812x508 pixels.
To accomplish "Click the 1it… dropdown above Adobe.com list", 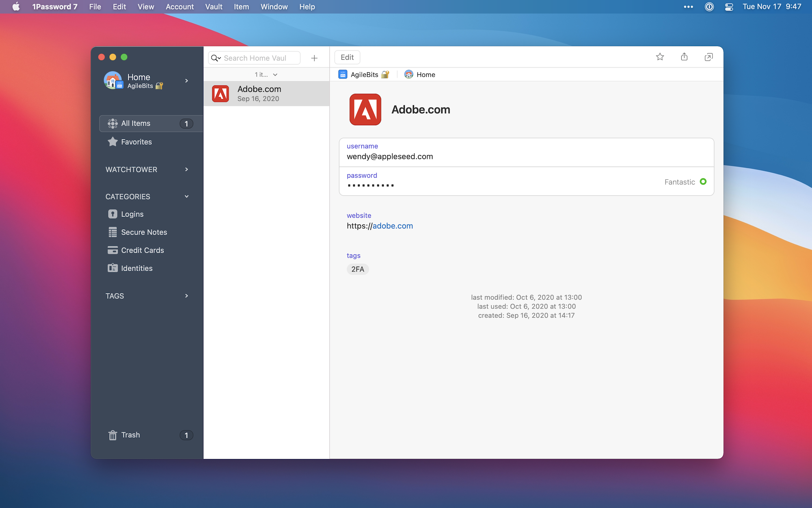I will coord(267,74).
